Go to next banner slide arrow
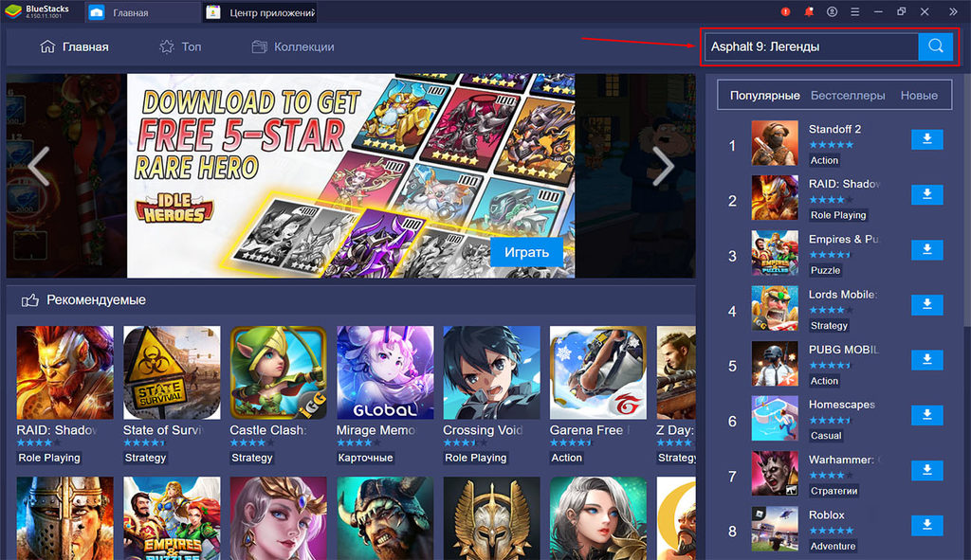The image size is (971, 560). pyautogui.click(x=663, y=166)
